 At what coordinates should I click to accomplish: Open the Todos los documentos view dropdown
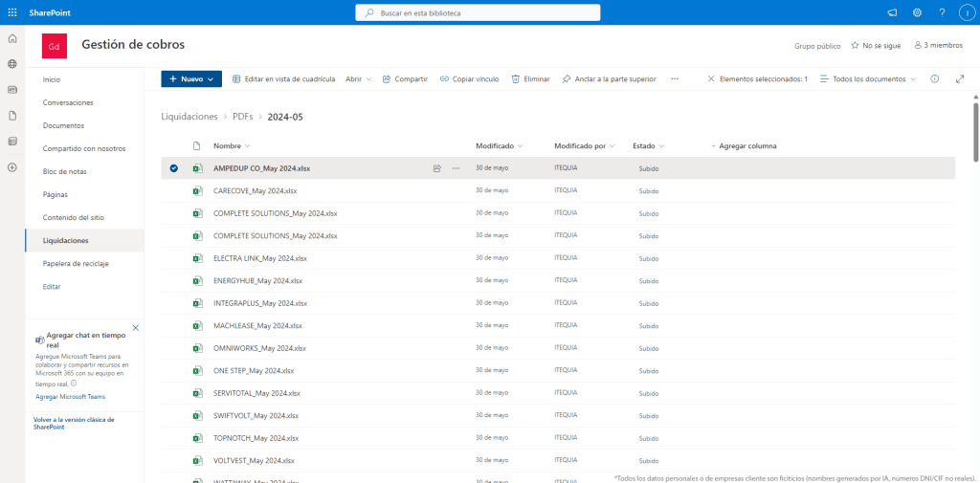point(867,79)
